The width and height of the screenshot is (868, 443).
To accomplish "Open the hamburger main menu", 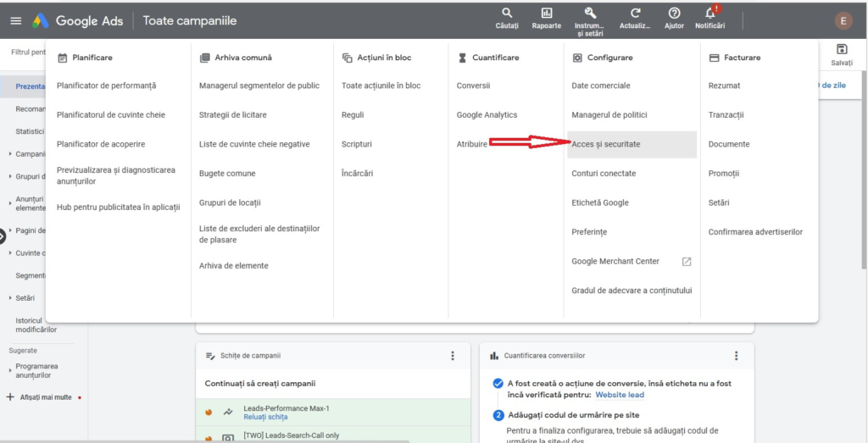I will click(16, 21).
